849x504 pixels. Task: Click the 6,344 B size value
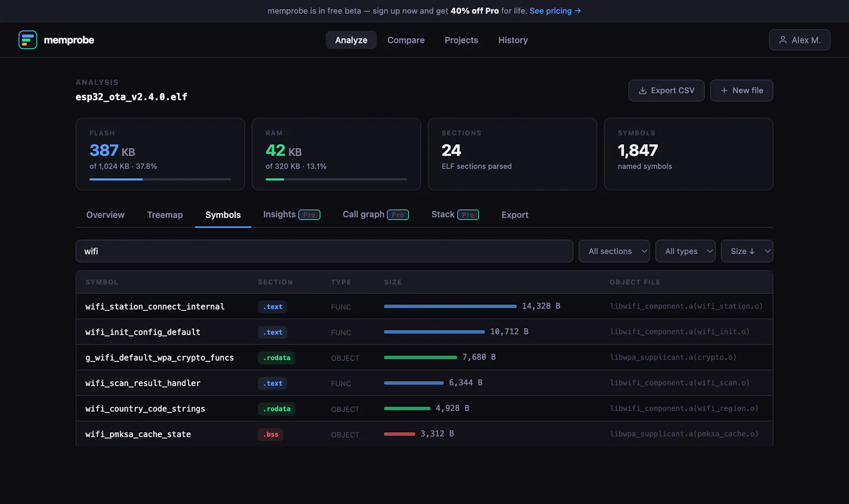tap(466, 383)
